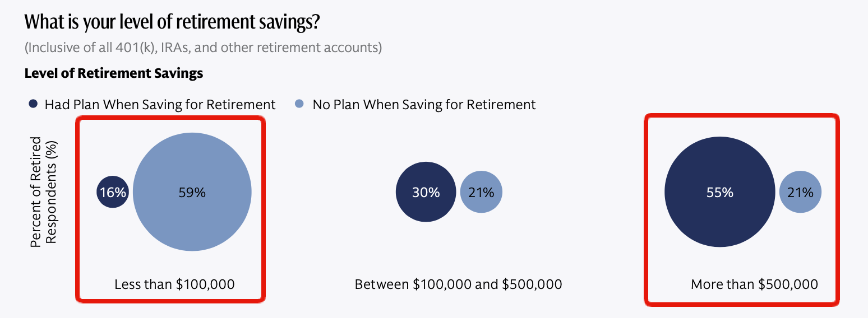Select the 21% bubble under More than $500,000

tap(800, 192)
